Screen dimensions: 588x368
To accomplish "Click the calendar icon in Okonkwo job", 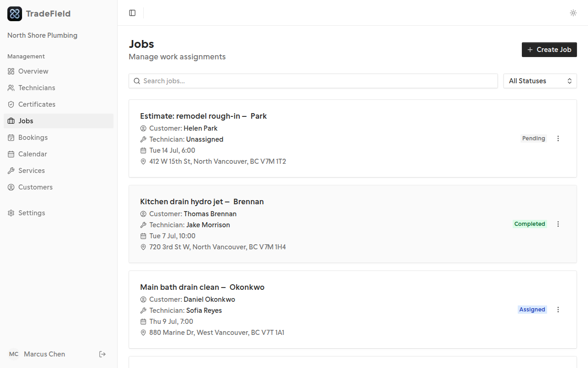I will [143, 322].
